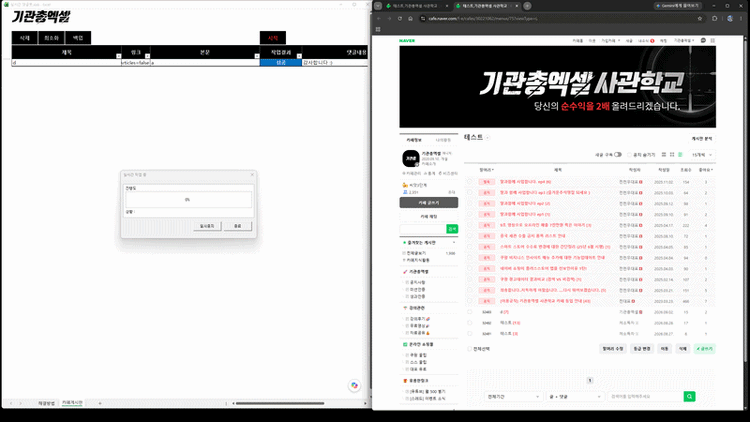Image resolution: width=750 pixels, height=422 pixels.
Task: Click the green 글쓰기 button below the list
Action: click(705, 349)
